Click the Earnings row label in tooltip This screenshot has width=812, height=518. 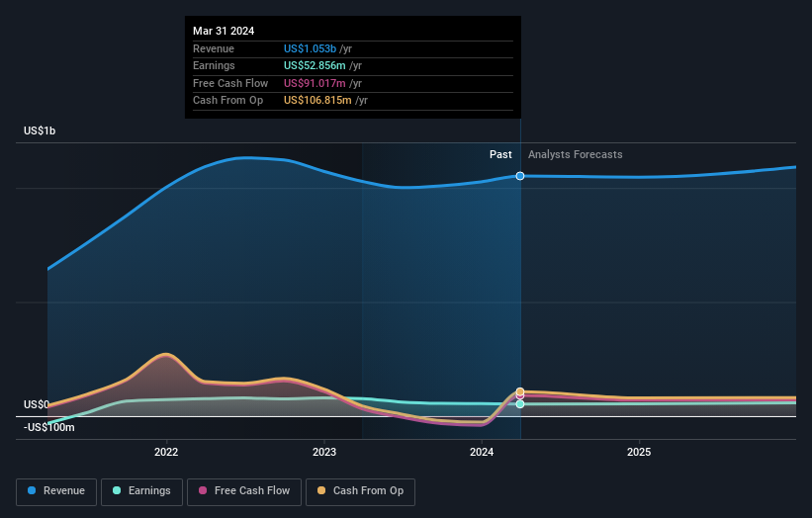(x=214, y=65)
